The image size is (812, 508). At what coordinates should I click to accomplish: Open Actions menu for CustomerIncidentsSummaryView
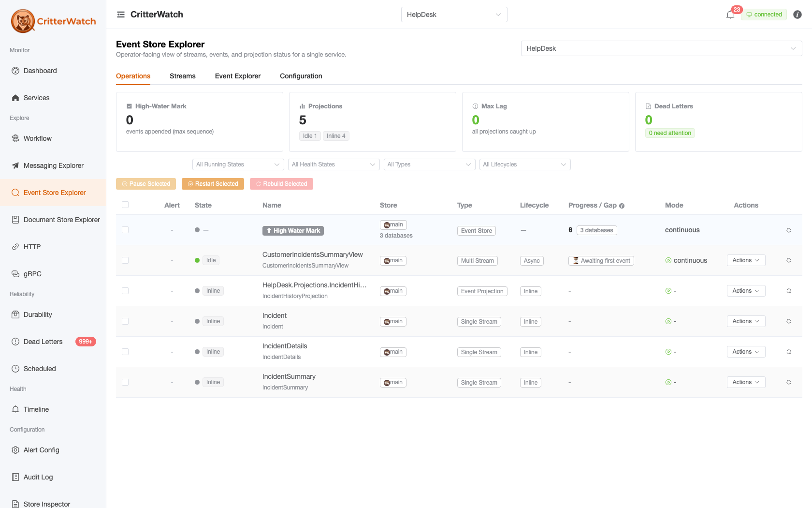[x=746, y=260]
